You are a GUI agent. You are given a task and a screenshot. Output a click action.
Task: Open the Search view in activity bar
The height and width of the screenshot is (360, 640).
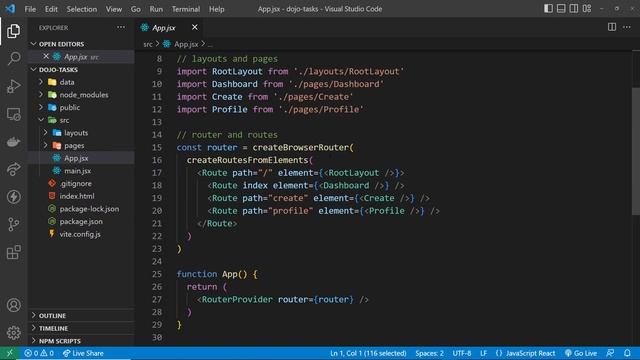(13, 58)
